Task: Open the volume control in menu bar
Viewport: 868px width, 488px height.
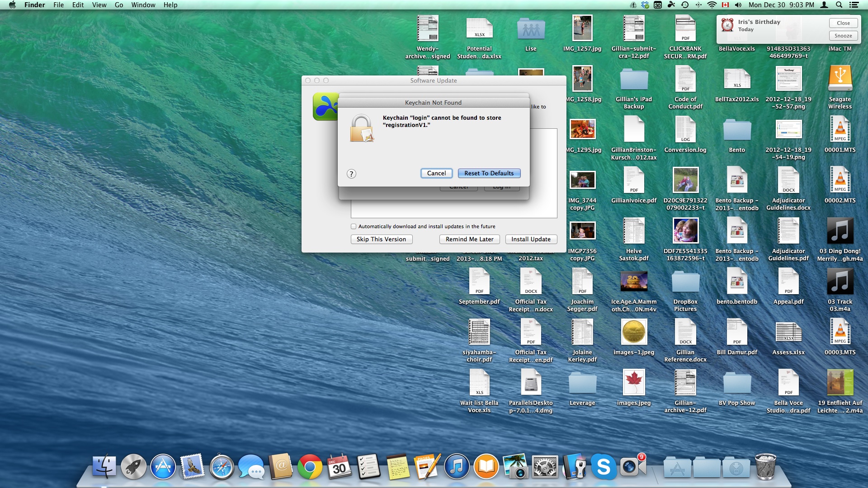Action: coord(738,5)
